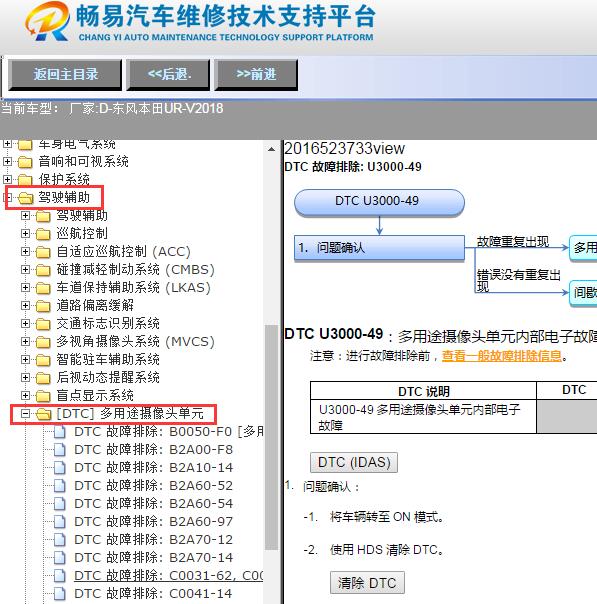Image resolution: width=597 pixels, height=604 pixels.
Task: Expand the 盲点显示系统 node
Action: [25, 395]
